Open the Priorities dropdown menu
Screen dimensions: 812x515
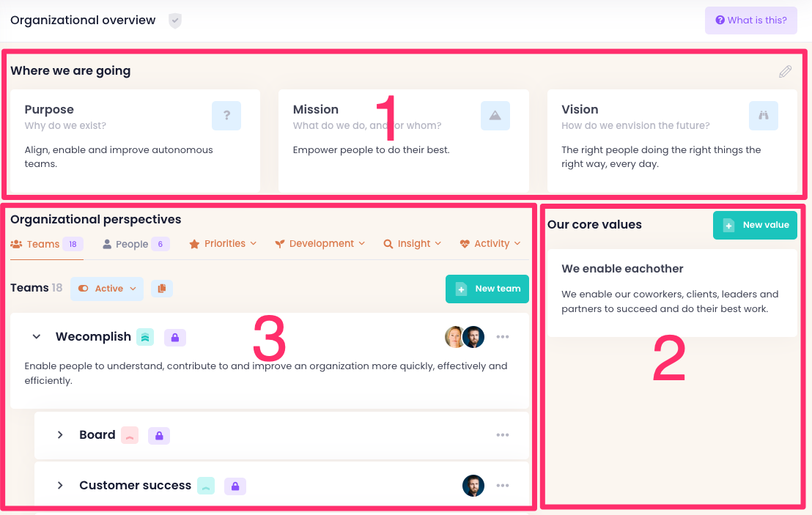tap(223, 244)
